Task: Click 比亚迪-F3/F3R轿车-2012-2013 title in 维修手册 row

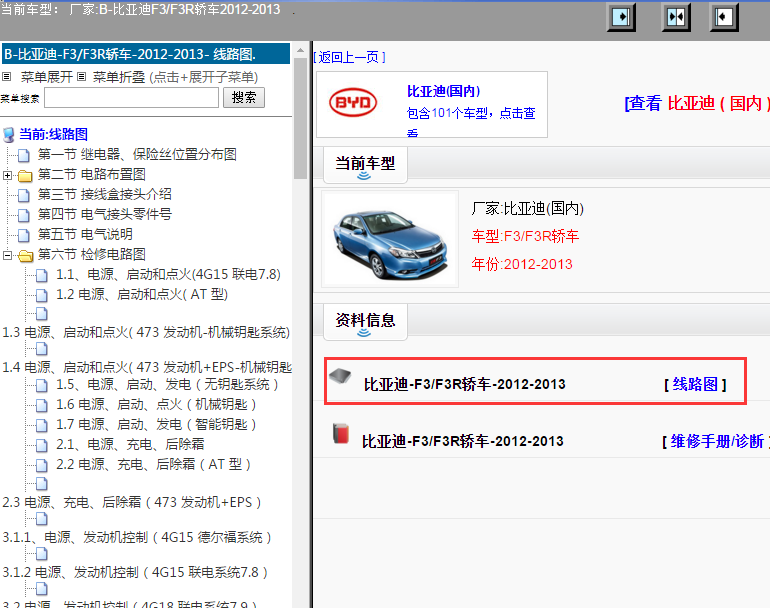Action: click(463, 441)
